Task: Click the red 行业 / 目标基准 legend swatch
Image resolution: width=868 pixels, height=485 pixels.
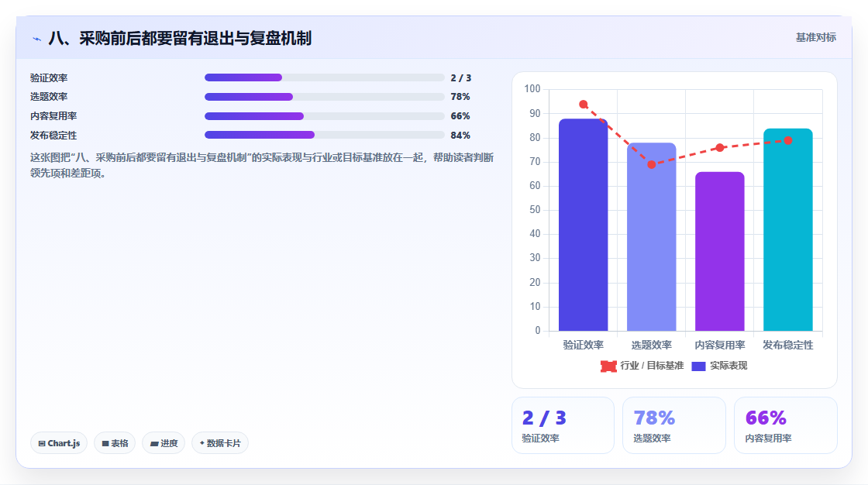Action: 608,366
